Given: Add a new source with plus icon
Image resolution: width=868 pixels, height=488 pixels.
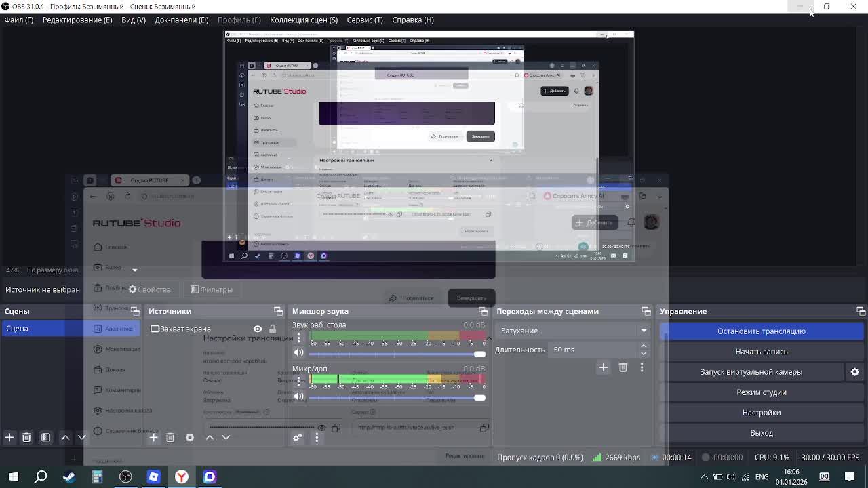Looking at the screenshot, I should pos(153,438).
